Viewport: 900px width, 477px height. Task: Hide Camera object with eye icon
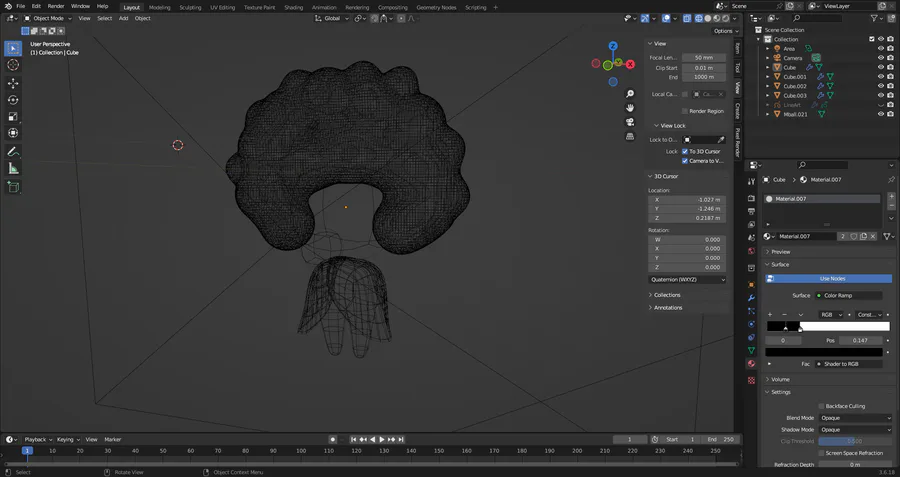[x=880, y=58]
